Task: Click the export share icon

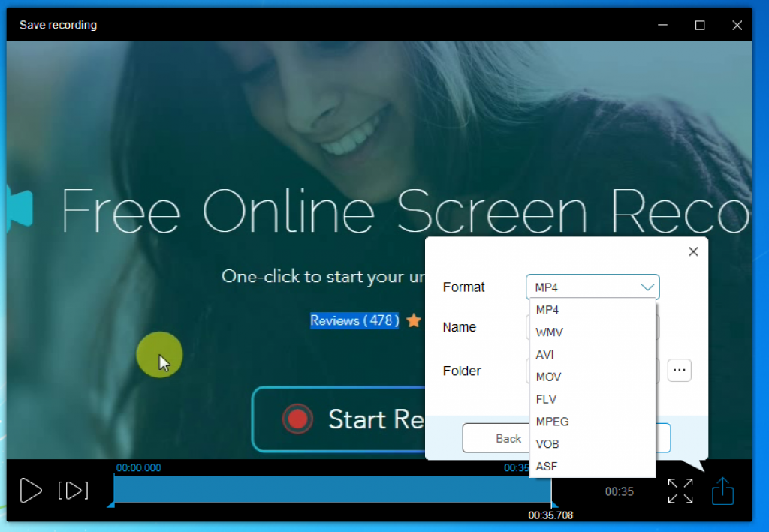Action: 722,491
